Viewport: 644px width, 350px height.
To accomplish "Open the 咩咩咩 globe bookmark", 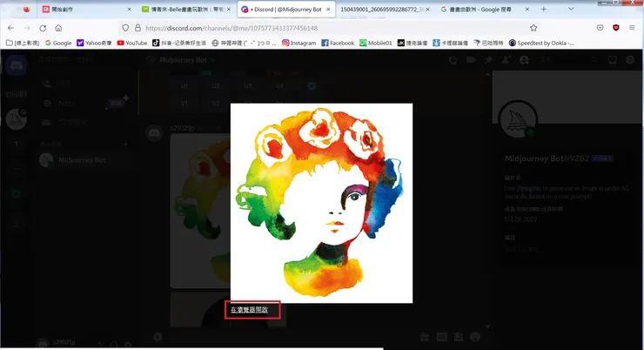I will point(244,43).
